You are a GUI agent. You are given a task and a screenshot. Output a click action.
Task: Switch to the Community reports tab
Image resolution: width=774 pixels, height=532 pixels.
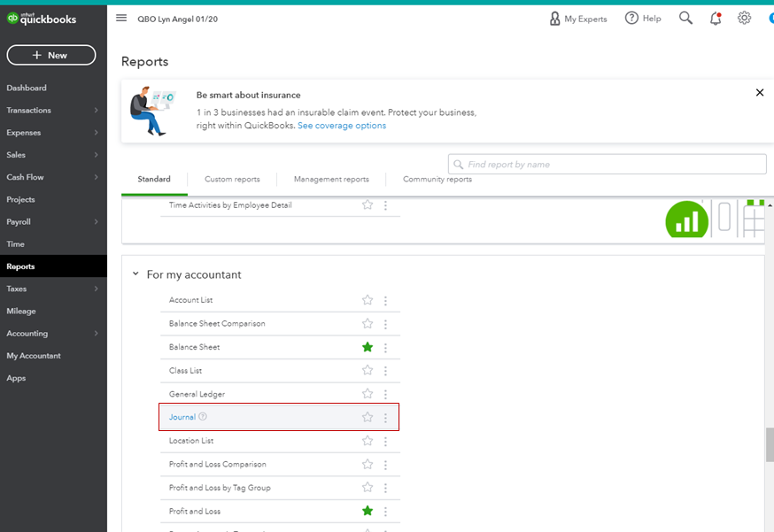[437, 179]
